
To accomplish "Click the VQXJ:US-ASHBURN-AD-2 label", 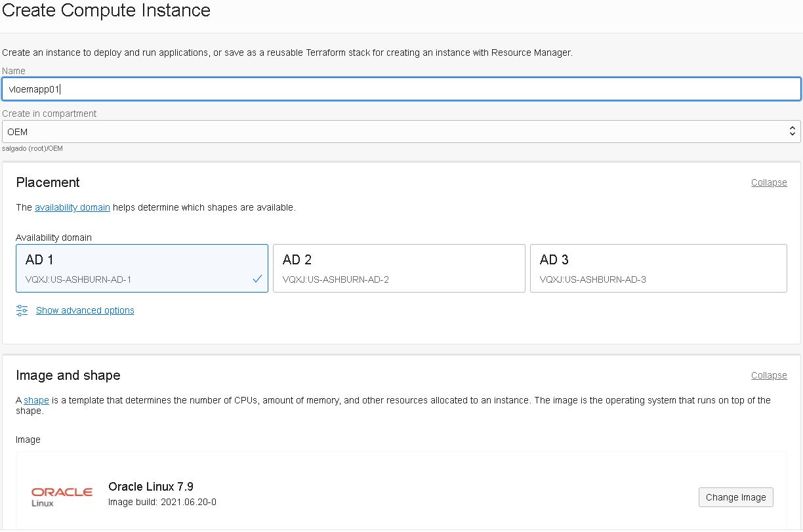I will point(335,279).
